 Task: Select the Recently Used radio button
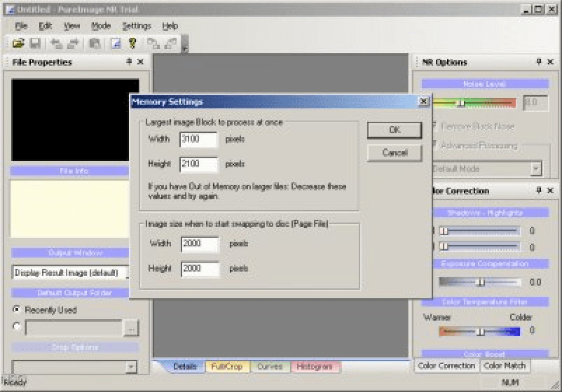coord(17,309)
